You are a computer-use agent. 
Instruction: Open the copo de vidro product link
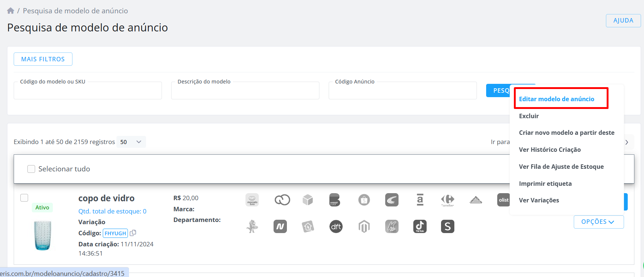106,198
